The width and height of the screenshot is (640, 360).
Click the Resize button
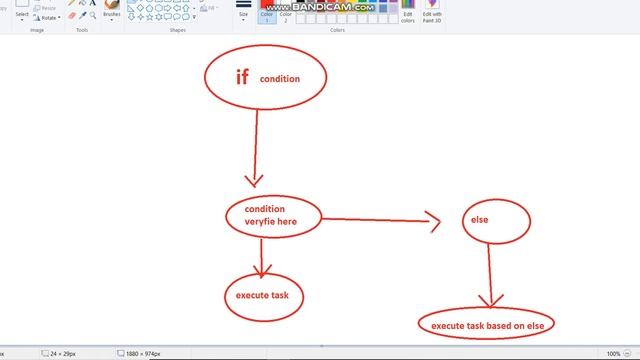point(44,8)
